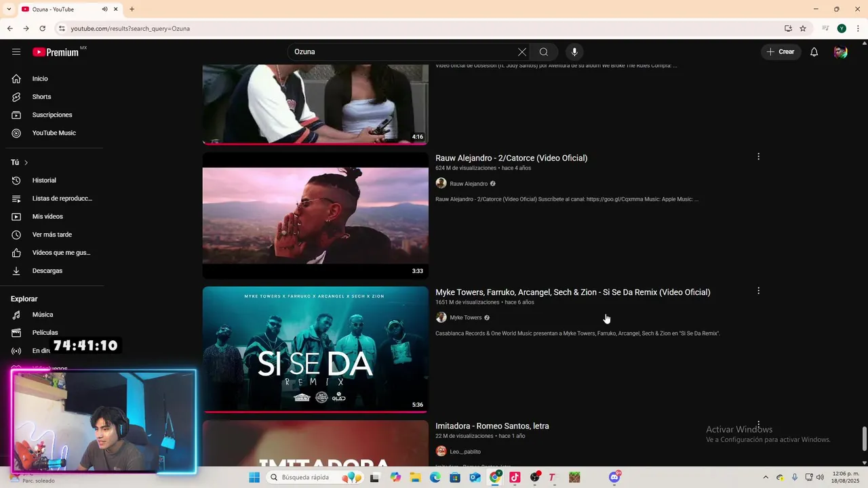The height and width of the screenshot is (488, 868).
Task: Click Rauw Alejandro channel avatar
Action: click(441, 183)
